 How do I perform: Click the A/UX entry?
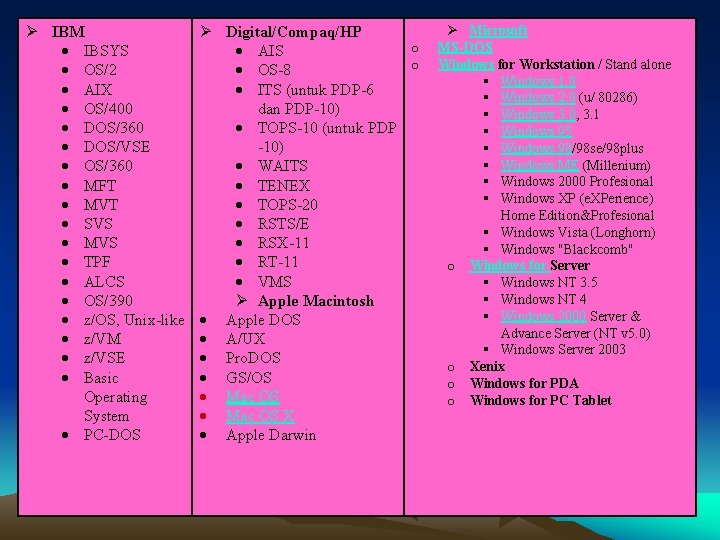pyautogui.click(x=246, y=339)
